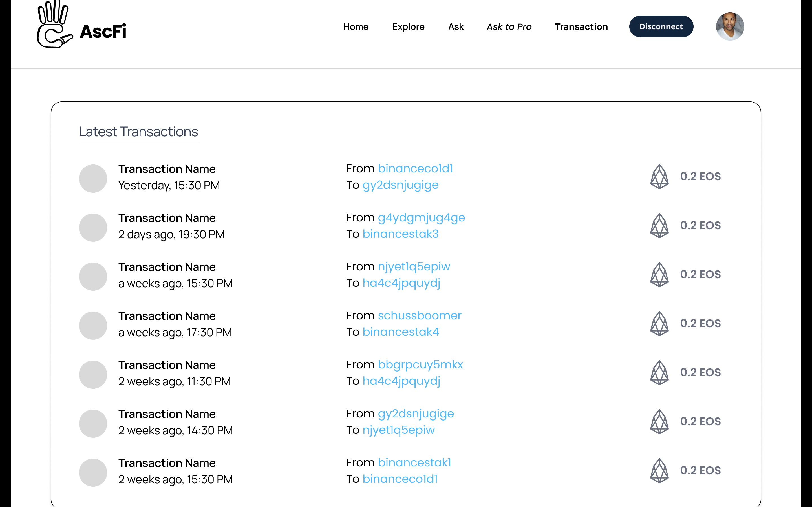Click EOS icon of the last binancestak1 transaction
Screen dimensions: 812x507
[x=659, y=470]
